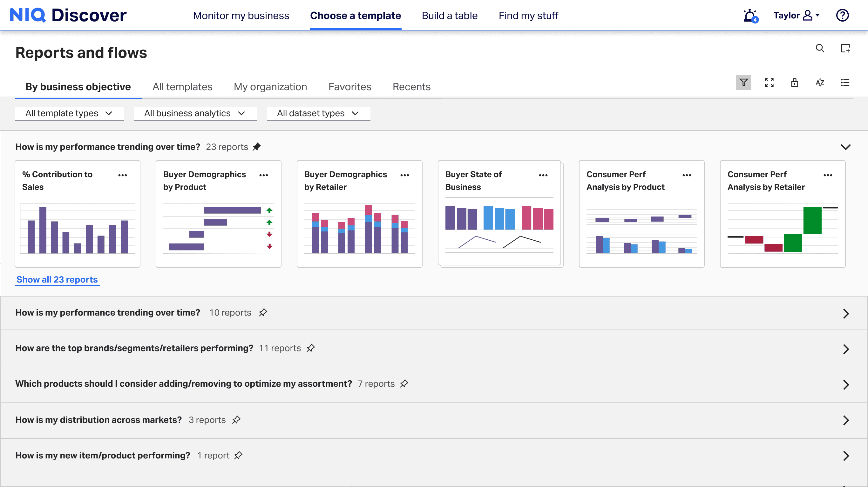Open the All template types dropdown
The image size is (868, 487).
69,113
